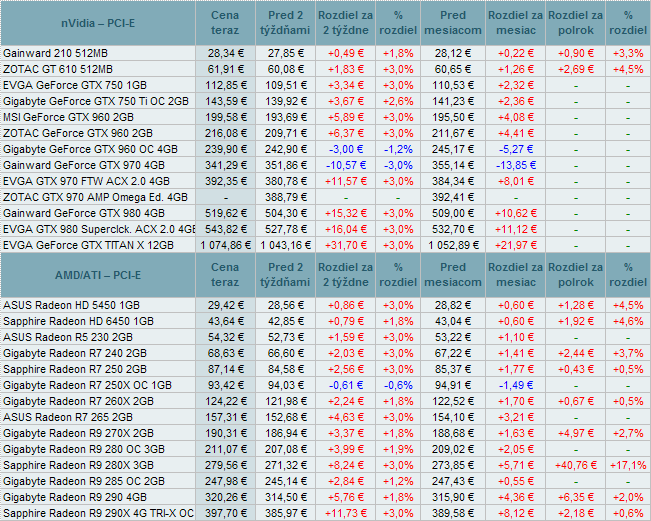
Task: Click the nVidia – PCI-E section header
Action: point(98,23)
